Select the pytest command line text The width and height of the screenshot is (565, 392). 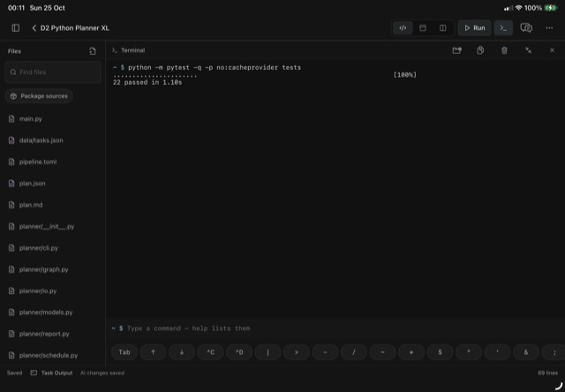point(215,67)
